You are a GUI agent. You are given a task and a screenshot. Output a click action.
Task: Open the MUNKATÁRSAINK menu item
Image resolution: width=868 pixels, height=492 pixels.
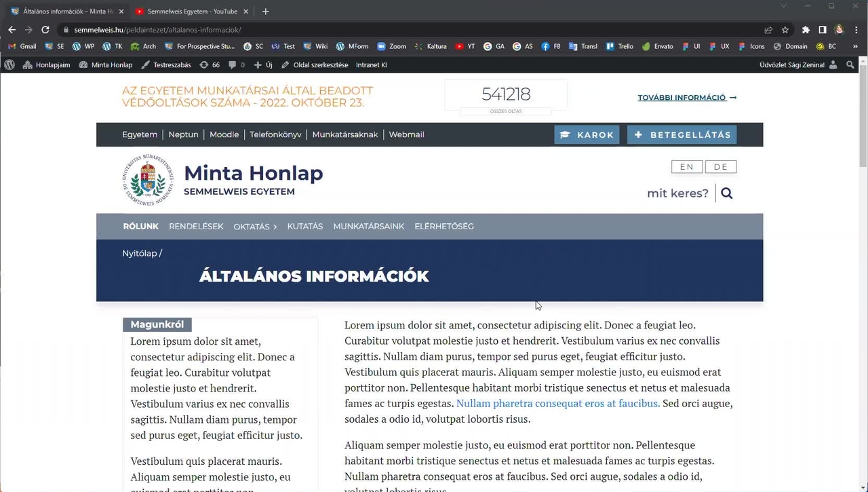[x=368, y=227]
